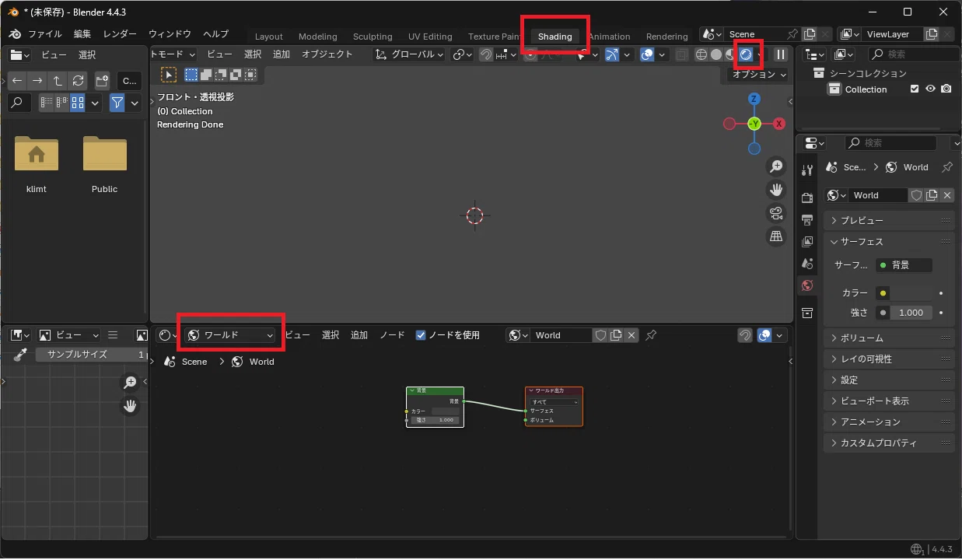This screenshot has height=560, width=962.
Task: Open the World properties tab
Action: click(807, 285)
